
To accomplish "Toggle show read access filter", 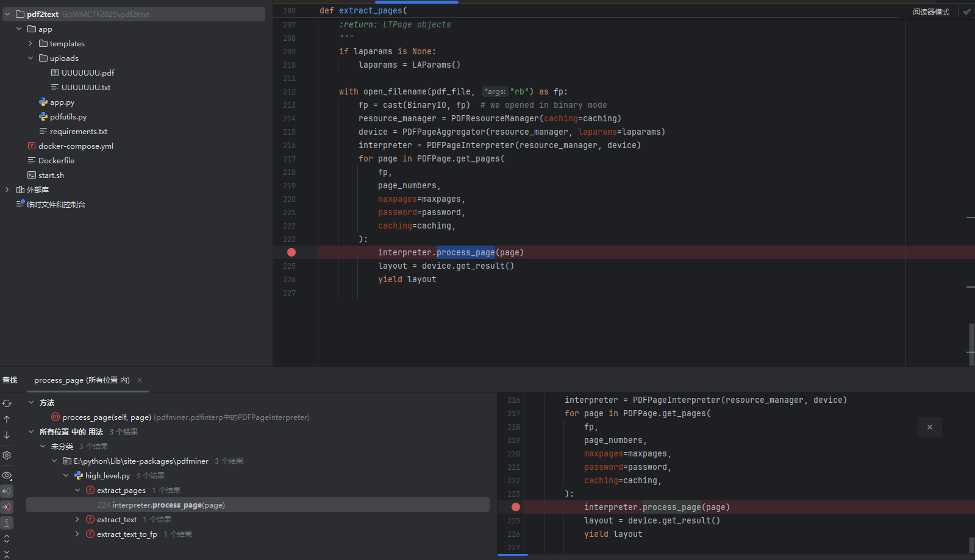I will pyautogui.click(x=7, y=491).
